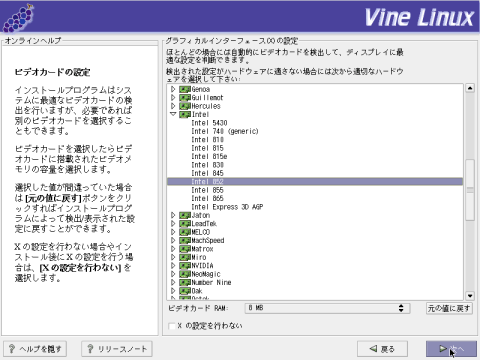This screenshot has width=480, height=360.
Task: Select Intel 5430 card
Action: (x=209, y=123)
